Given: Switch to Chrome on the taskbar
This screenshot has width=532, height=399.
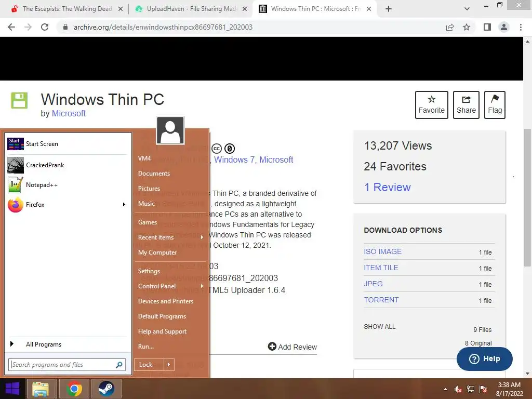Looking at the screenshot, I should pos(74,389).
